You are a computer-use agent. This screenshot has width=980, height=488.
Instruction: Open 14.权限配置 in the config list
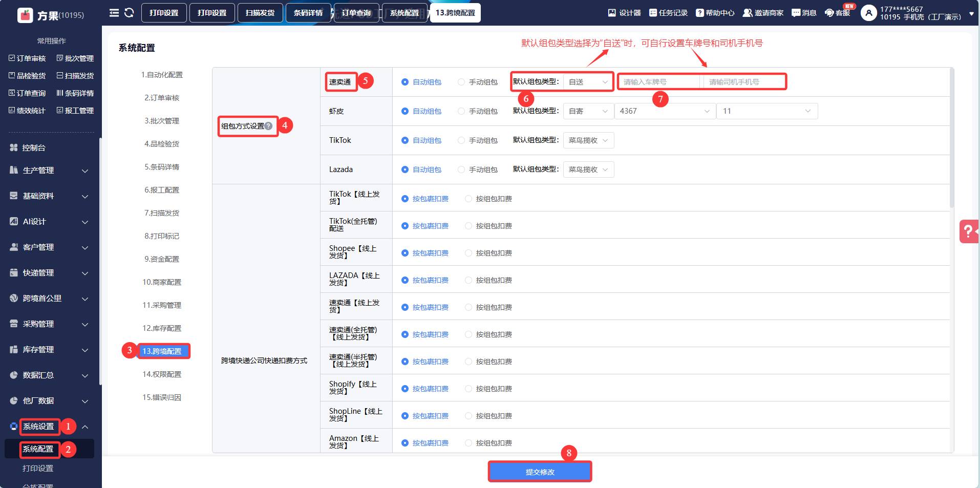(x=162, y=374)
